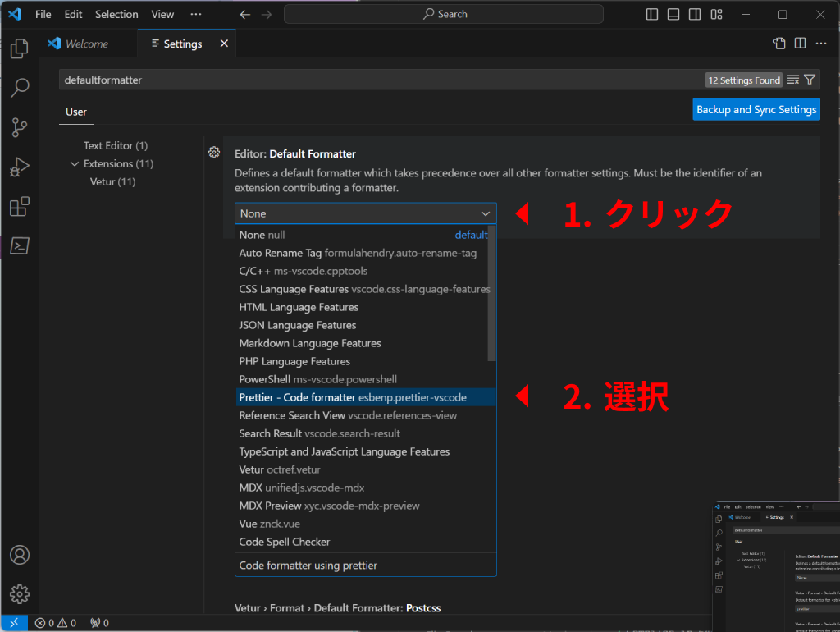Choose Reference Search View option
Screen dimensions: 840x632
point(365,415)
